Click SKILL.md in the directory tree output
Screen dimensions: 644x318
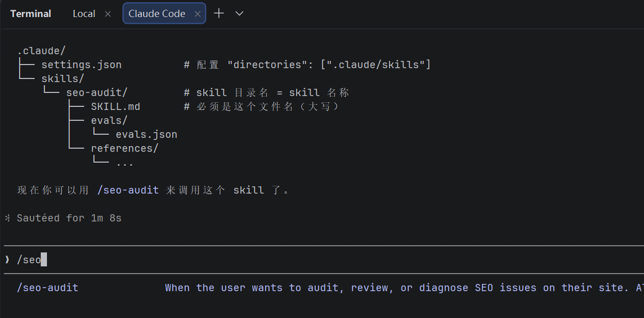pyautogui.click(x=116, y=106)
